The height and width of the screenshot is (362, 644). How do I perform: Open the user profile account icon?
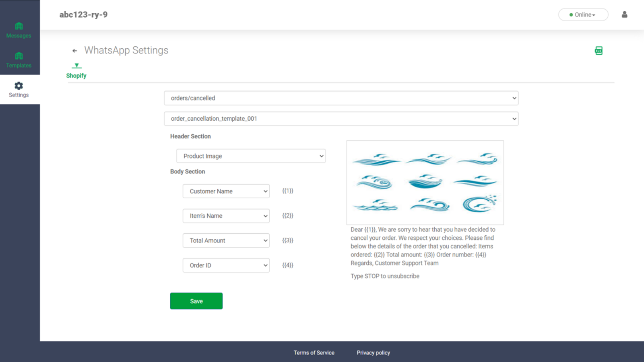[x=625, y=14]
